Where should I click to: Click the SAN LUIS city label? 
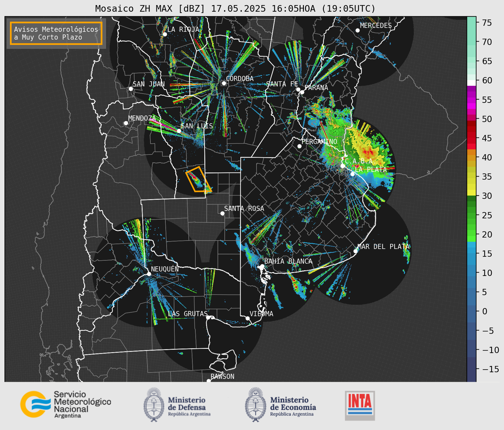coord(197,126)
